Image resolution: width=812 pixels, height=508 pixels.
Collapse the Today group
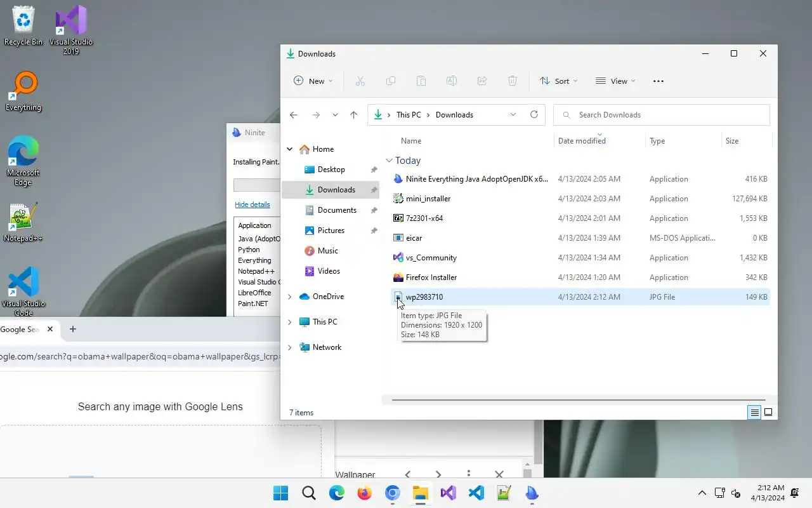pyautogui.click(x=389, y=161)
